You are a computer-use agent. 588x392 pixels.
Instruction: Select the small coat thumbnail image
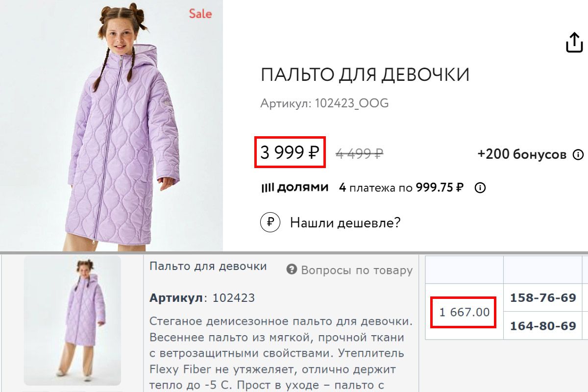73,320
